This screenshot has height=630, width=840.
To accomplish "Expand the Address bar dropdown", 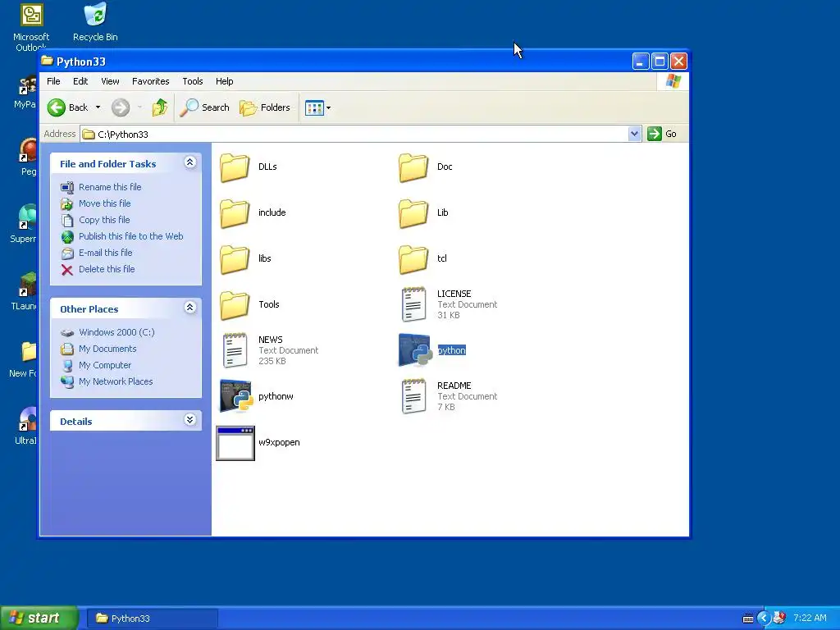I will pos(634,134).
